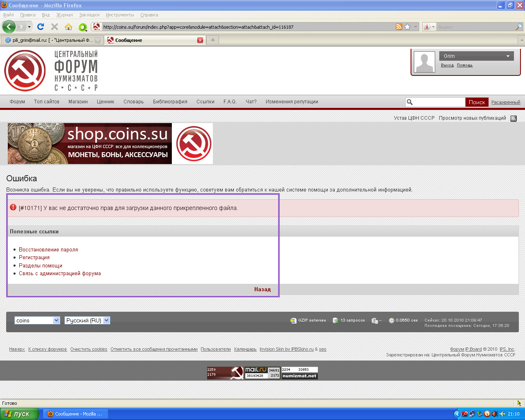This screenshot has height=420, width=525.
Task: Open the Ценник navigation item
Action: [105, 102]
